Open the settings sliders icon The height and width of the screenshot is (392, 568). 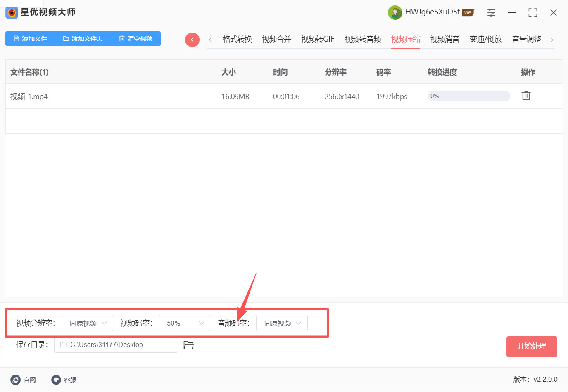tap(491, 12)
